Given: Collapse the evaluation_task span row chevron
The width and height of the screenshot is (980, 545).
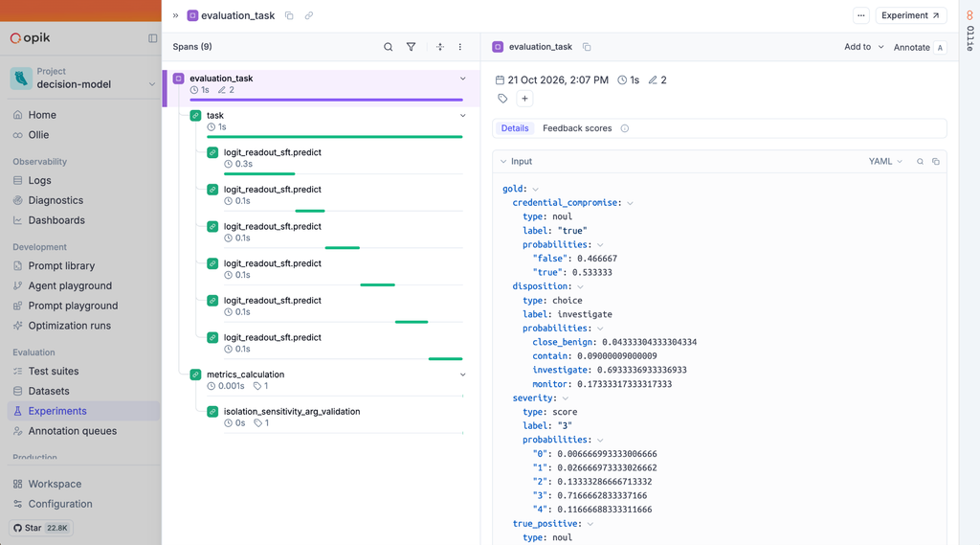Looking at the screenshot, I should tap(463, 79).
